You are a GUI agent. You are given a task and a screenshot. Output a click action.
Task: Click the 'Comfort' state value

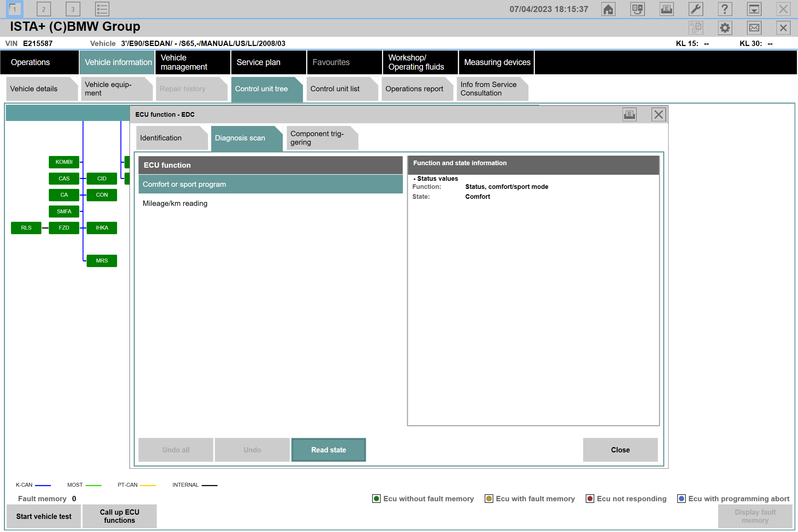click(478, 197)
